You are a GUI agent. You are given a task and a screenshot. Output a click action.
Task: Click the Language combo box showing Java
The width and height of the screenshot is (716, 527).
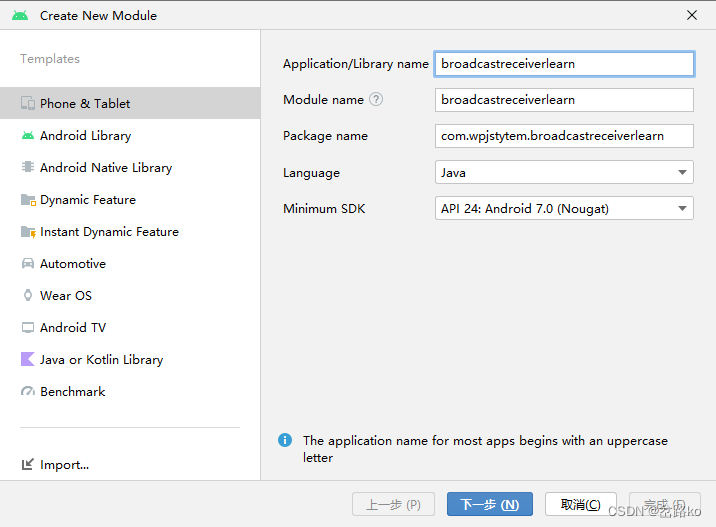coord(564,172)
